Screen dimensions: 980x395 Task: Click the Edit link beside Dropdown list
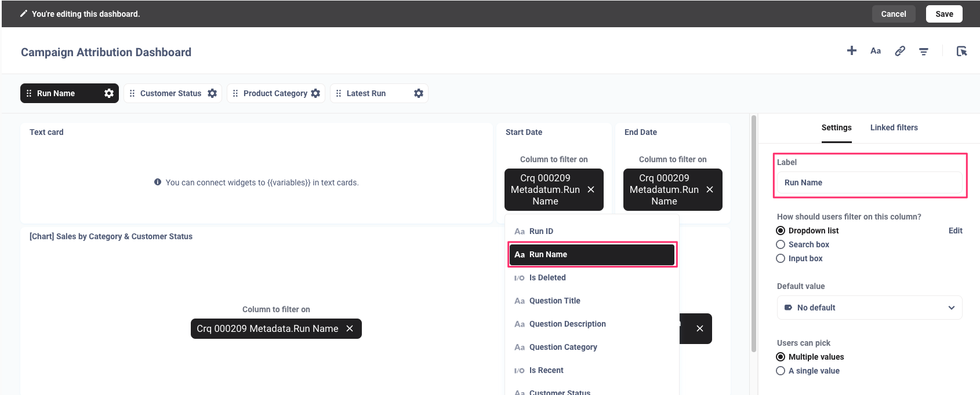coord(955,231)
